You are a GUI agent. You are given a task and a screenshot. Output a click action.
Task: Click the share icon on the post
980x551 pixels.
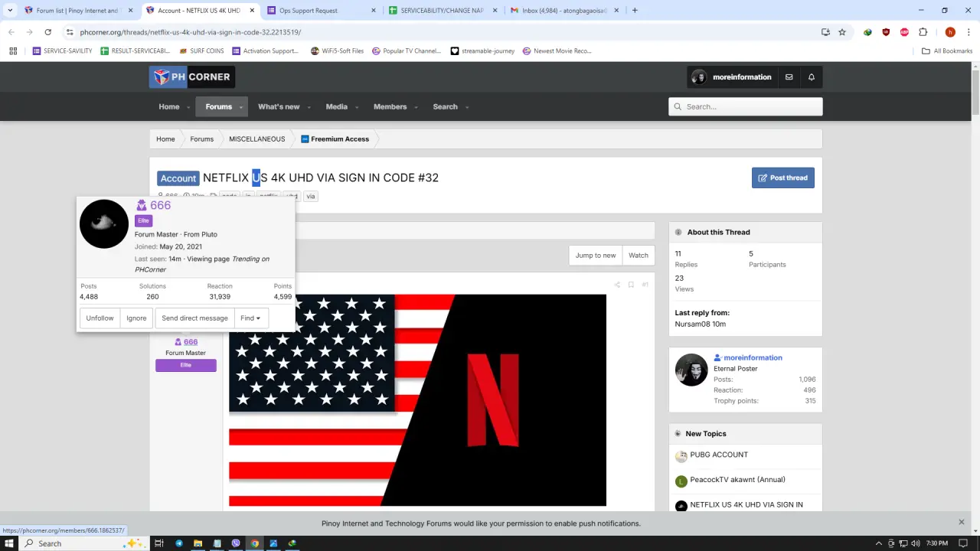tap(617, 285)
